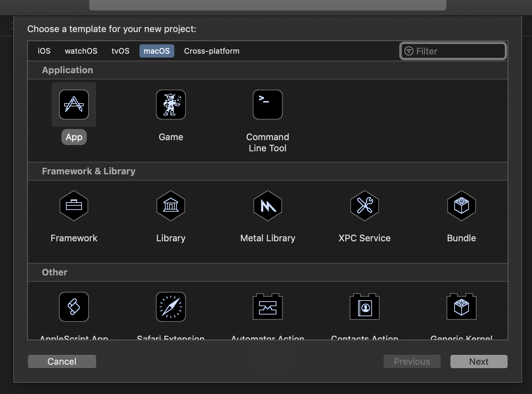Select the App template icon
The height and width of the screenshot is (394, 532).
click(x=74, y=105)
